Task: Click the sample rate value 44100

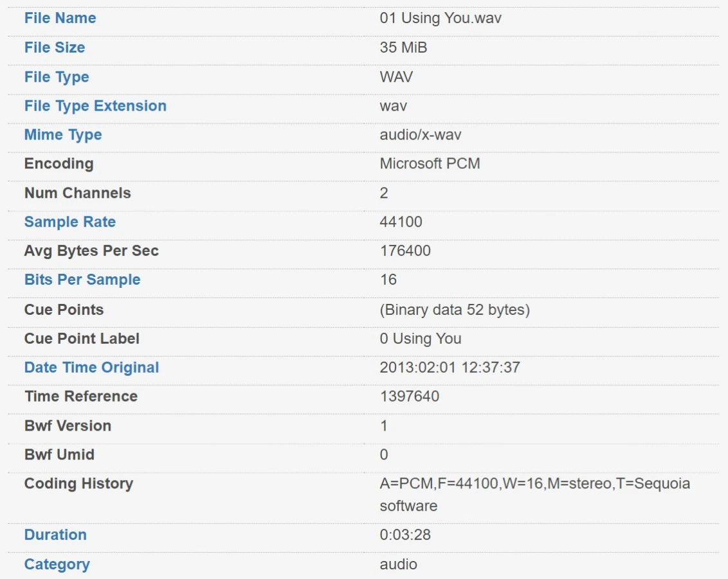Action: pyautogui.click(x=401, y=222)
